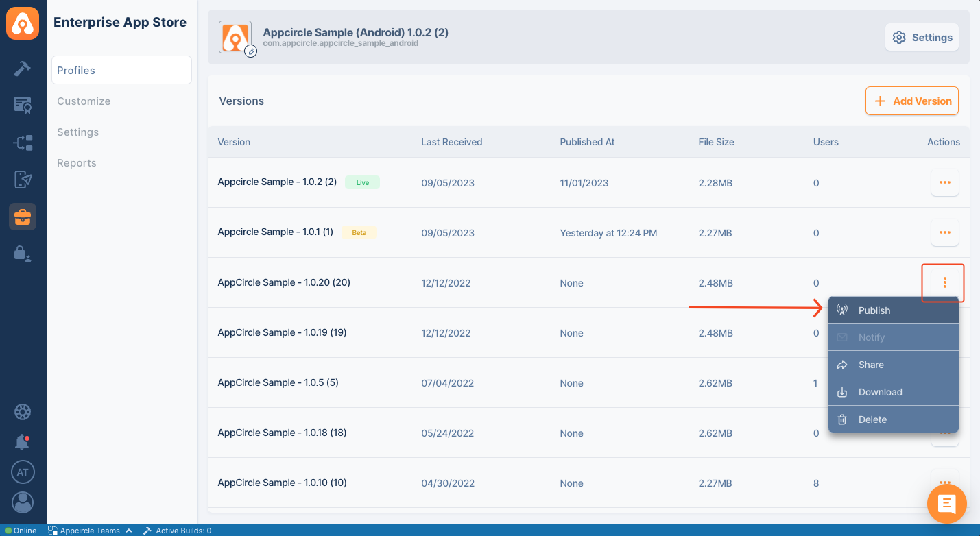Open the profile Settings button
The height and width of the screenshot is (536, 980).
(x=922, y=38)
